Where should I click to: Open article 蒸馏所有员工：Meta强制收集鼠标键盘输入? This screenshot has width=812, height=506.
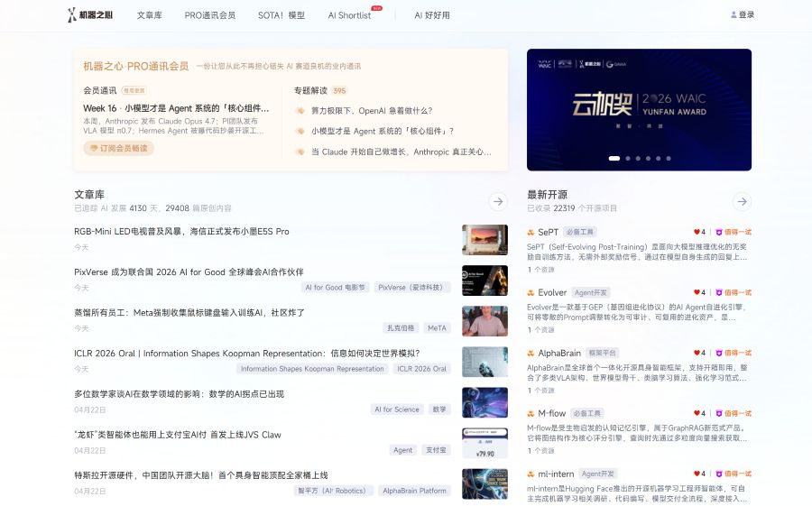click(189, 313)
